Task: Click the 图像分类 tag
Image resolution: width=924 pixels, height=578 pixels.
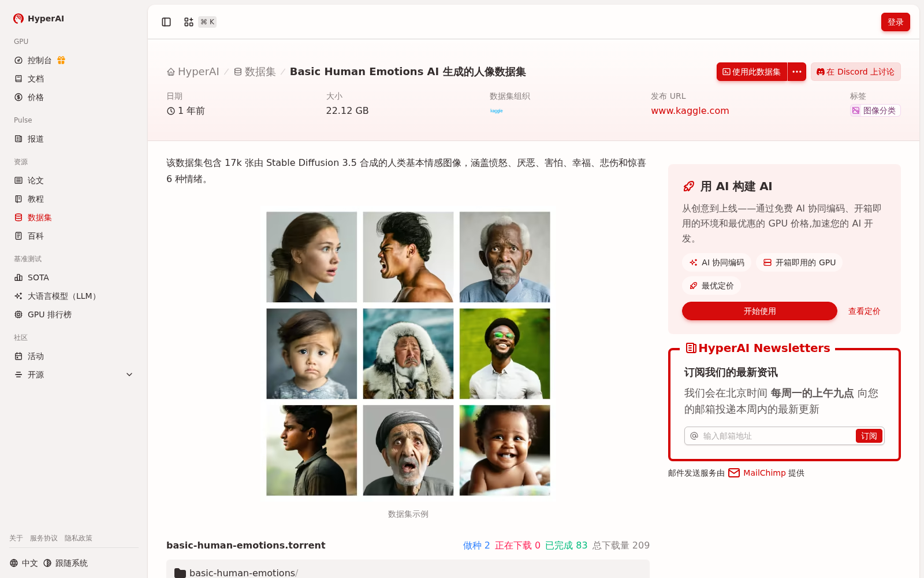Action: [875, 110]
